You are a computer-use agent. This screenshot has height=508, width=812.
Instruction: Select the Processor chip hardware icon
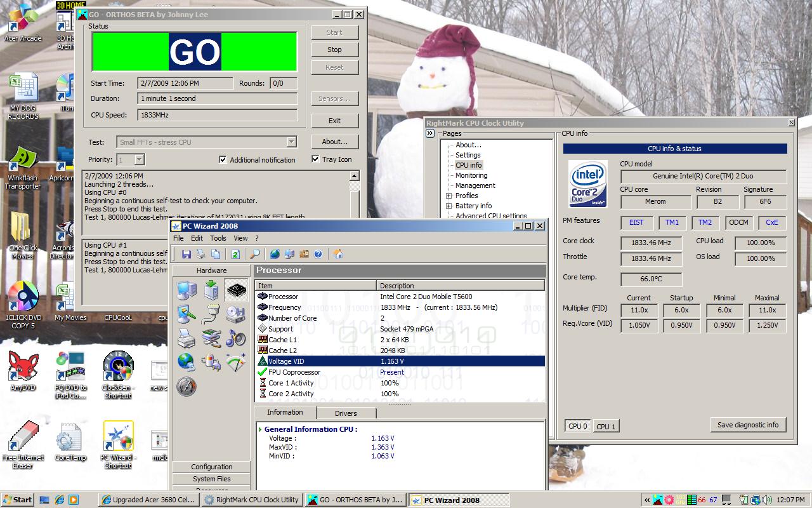pos(236,290)
